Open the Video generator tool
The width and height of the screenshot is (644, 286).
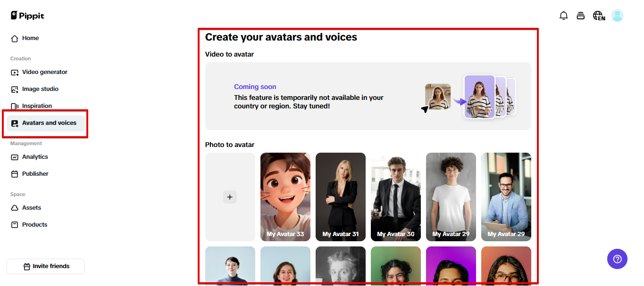point(44,72)
